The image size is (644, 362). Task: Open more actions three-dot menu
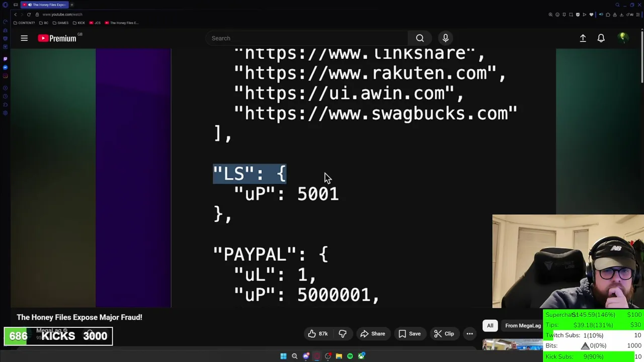click(x=469, y=334)
